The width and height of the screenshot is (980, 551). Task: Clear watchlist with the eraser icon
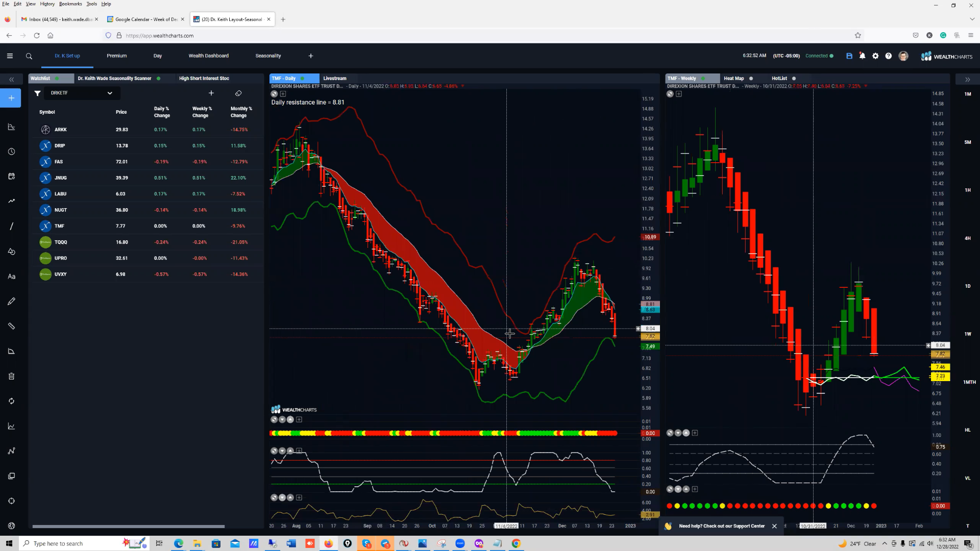point(238,93)
